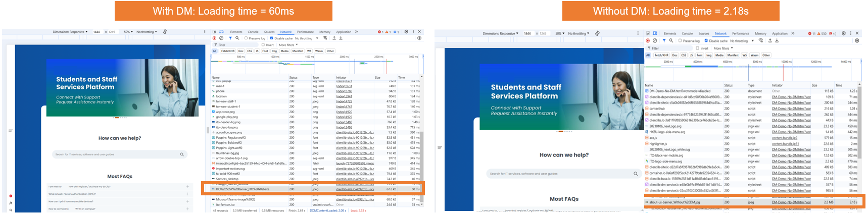868x214 pixels.
Task: Clear network log in right DevTools panel
Action: pyautogui.click(x=655, y=40)
